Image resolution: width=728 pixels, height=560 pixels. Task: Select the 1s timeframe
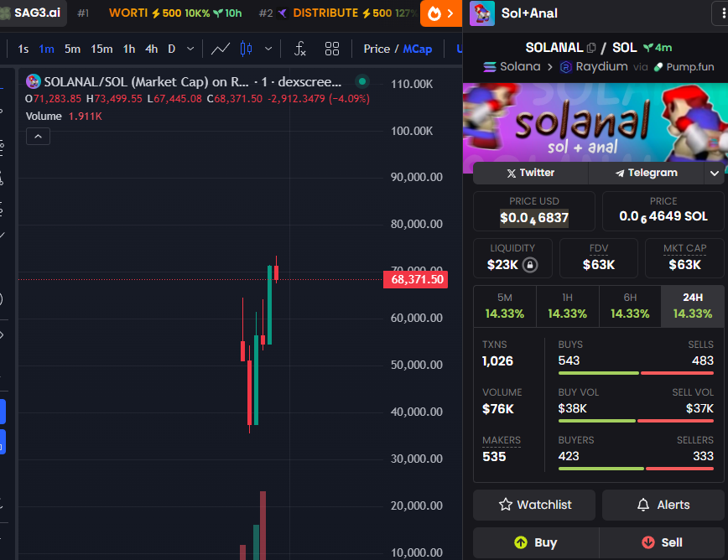23,49
